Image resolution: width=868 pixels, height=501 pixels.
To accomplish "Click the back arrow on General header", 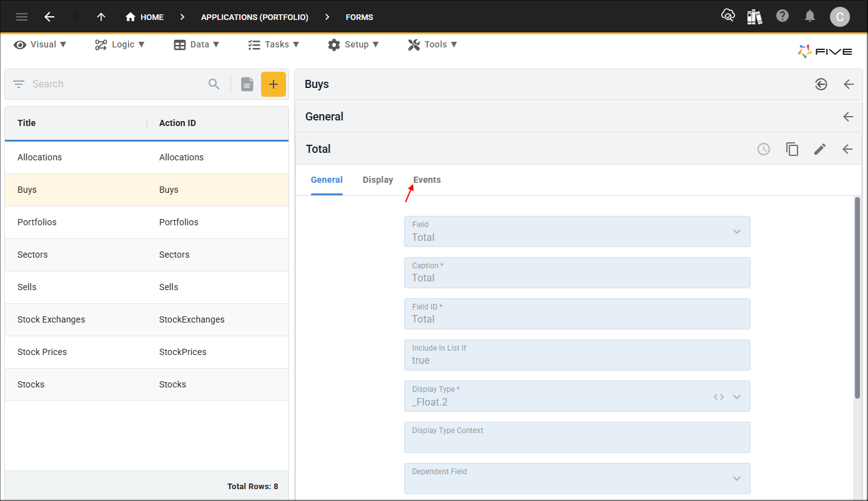I will pos(848,117).
